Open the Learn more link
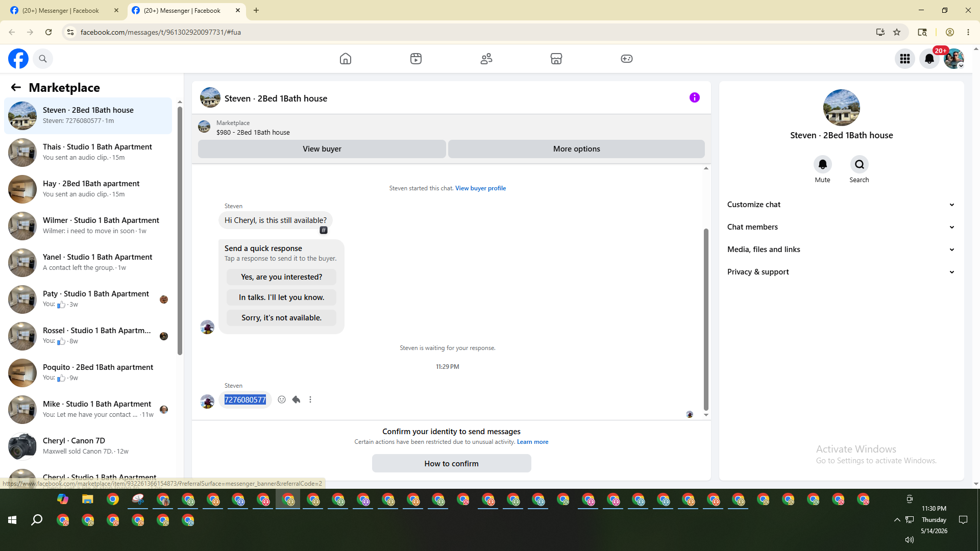Screen dimensions: 980x551 (x=533, y=442)
